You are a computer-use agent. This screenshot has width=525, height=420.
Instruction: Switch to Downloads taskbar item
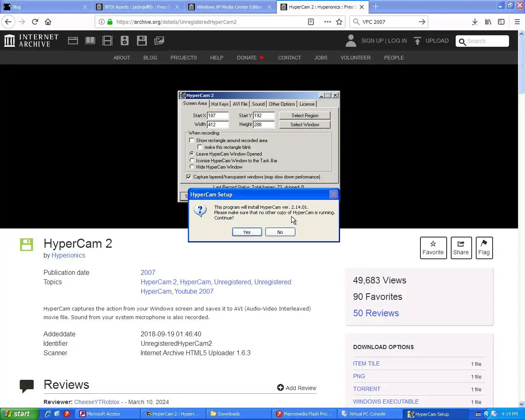click(239, 414)
